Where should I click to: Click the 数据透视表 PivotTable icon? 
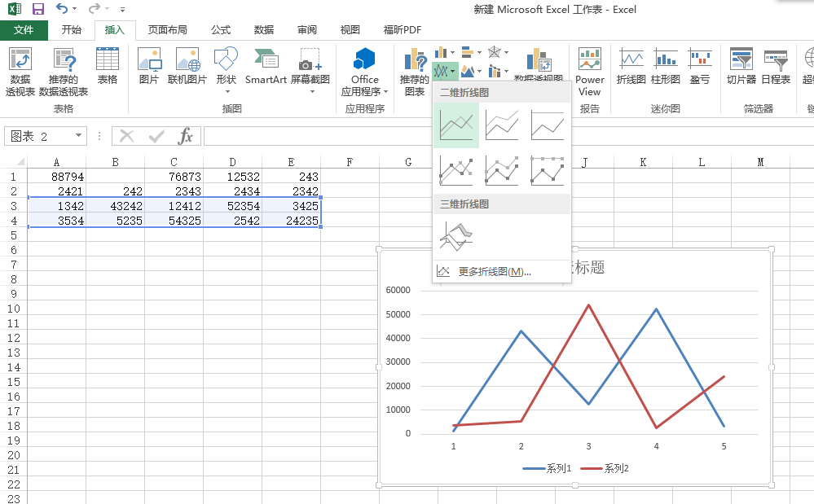point(20,72)
